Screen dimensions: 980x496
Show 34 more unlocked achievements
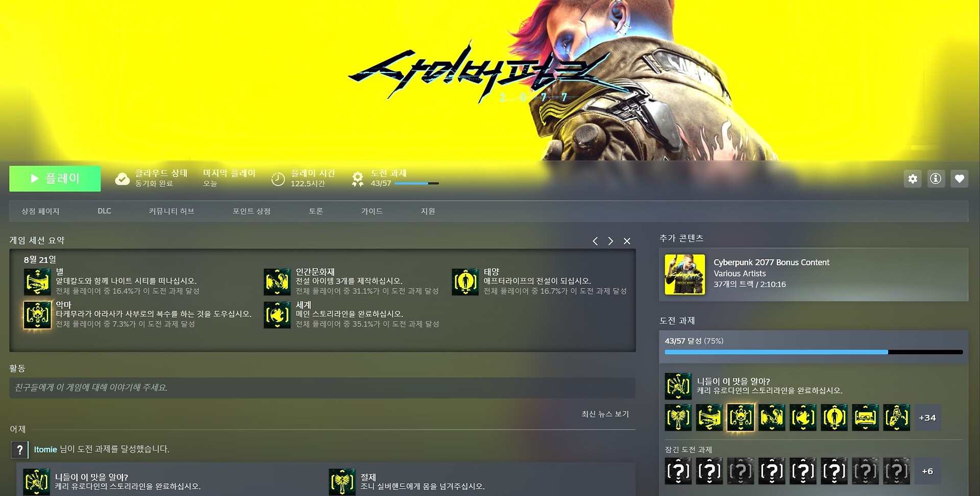click(927, 418)
